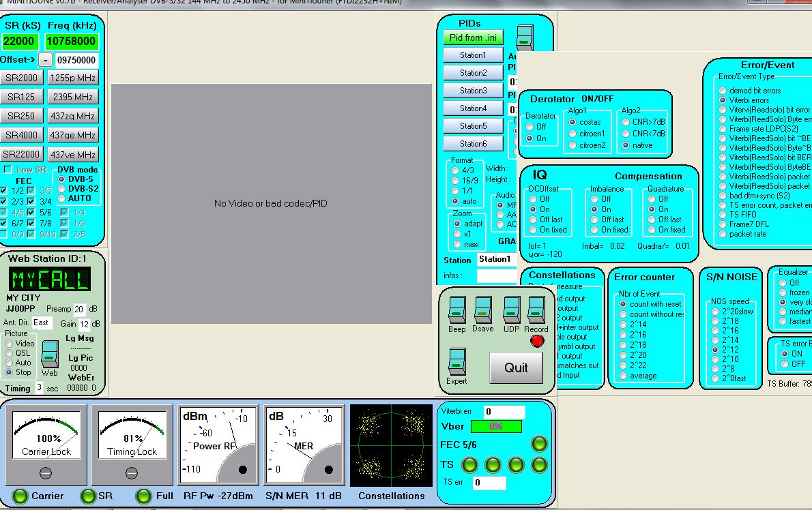This screenshot has width=812, height=510.
Task: Click the minus knob under Timing Lock
Action: (132, 472)
